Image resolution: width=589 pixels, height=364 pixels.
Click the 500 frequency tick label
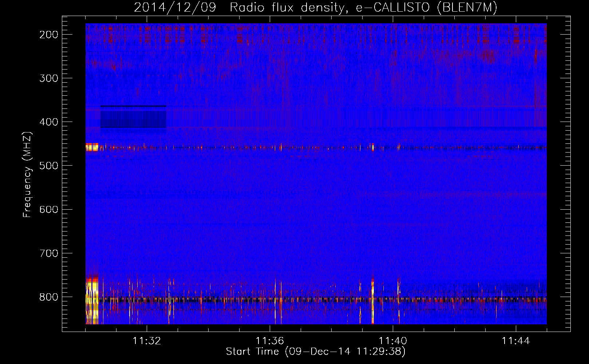[49, 166]
